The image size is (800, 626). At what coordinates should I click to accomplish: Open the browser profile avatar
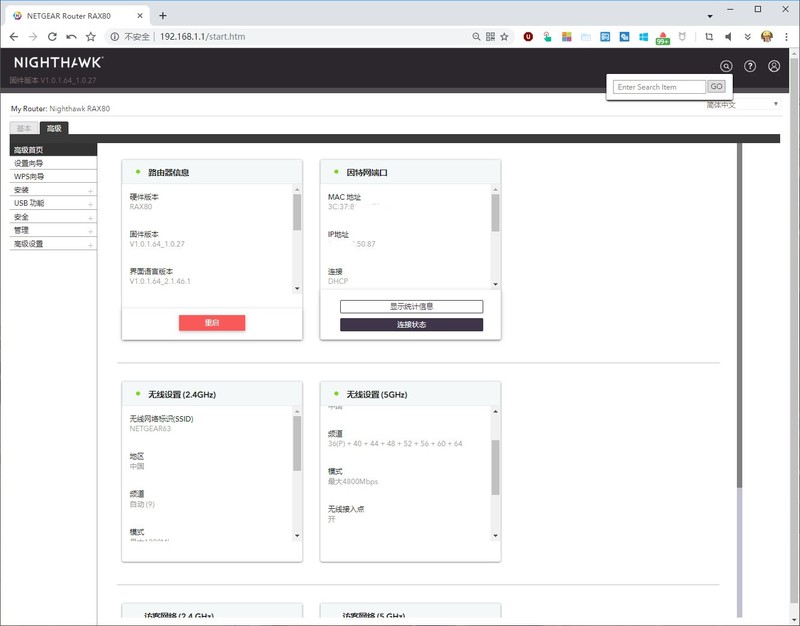(766, 37)
